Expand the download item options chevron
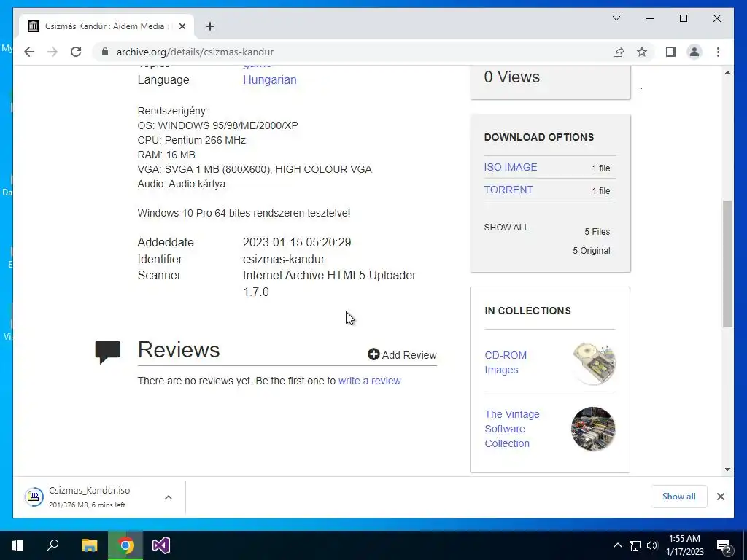747x560 pixels. point(169,497)
